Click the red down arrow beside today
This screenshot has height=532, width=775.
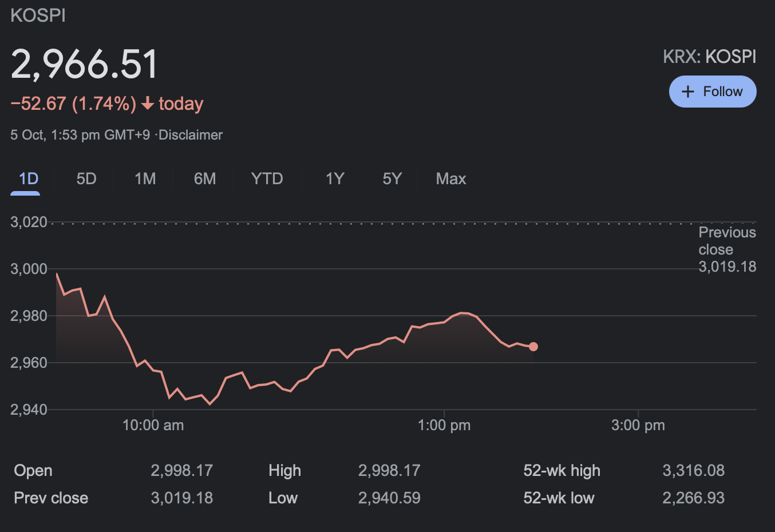point(148,104)
